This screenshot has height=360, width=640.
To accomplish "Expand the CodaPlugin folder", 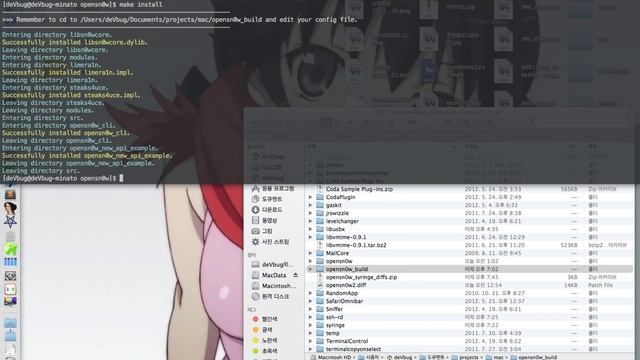I will [x=310, y=197].
